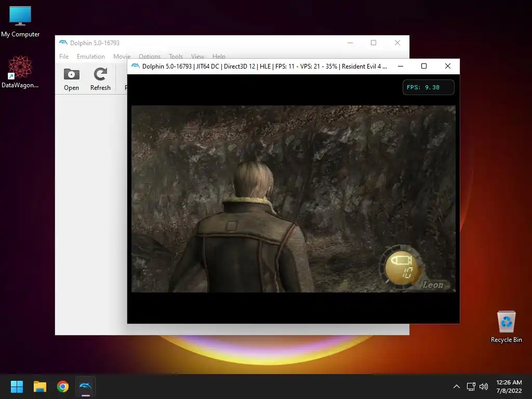Open network status tray icon
The height and width of the screenshot is (399, 532).
point(471,387)
